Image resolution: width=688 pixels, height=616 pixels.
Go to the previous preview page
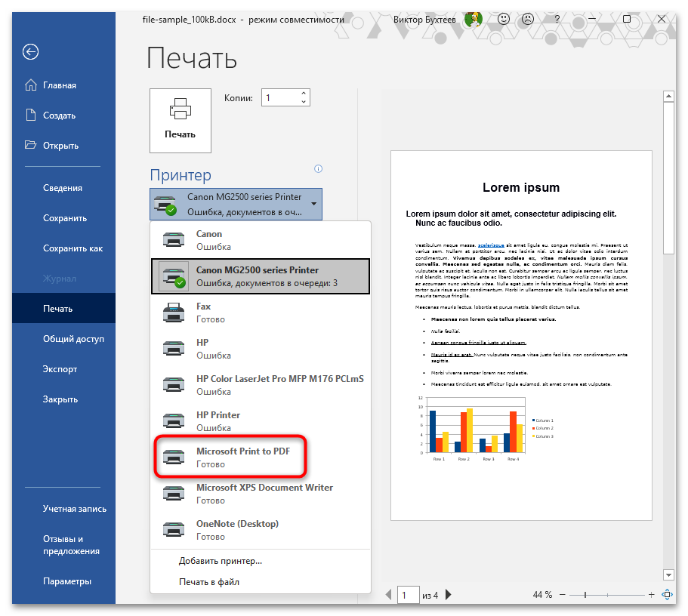pyautogui.click(x=388, y=595)
